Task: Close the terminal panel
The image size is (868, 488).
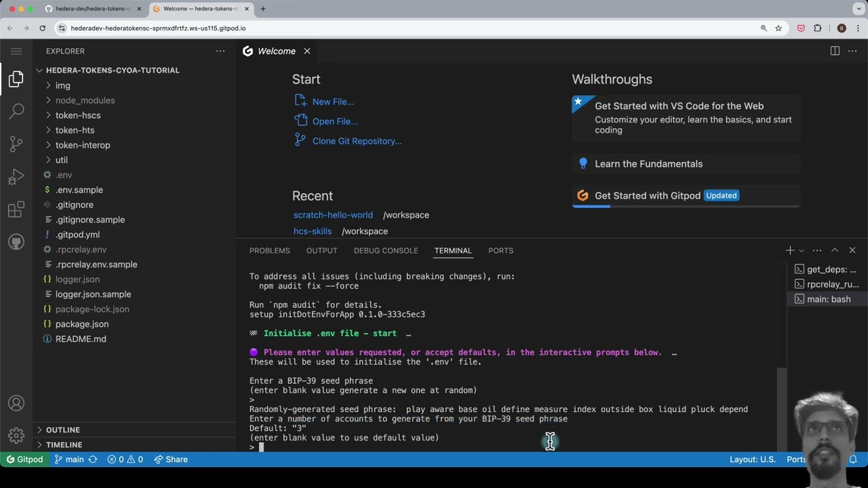Action: [x=852, y=250]
